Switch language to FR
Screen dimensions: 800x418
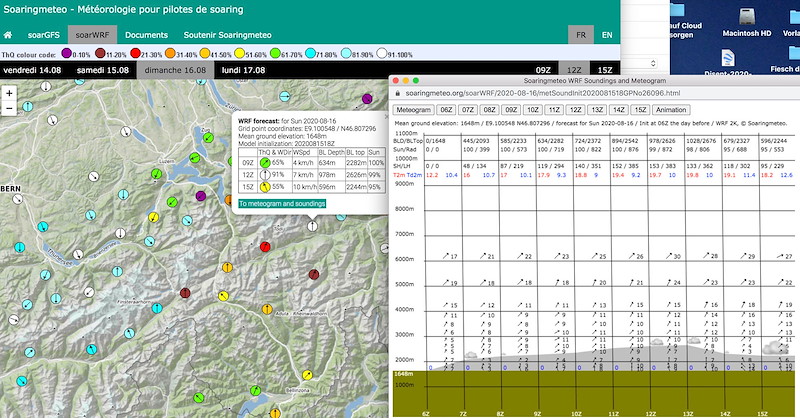581,35
